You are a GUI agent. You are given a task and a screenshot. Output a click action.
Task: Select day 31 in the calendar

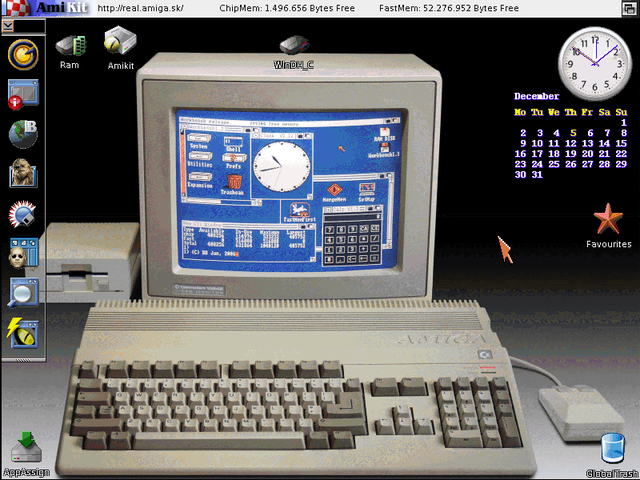click(x=537, y=175)
